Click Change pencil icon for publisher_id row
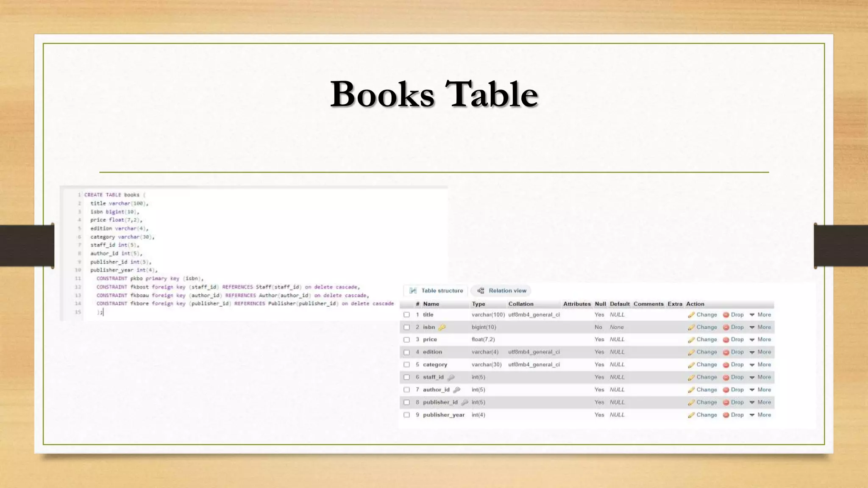This screenshot has width=868, height=488. click(691, 402)
